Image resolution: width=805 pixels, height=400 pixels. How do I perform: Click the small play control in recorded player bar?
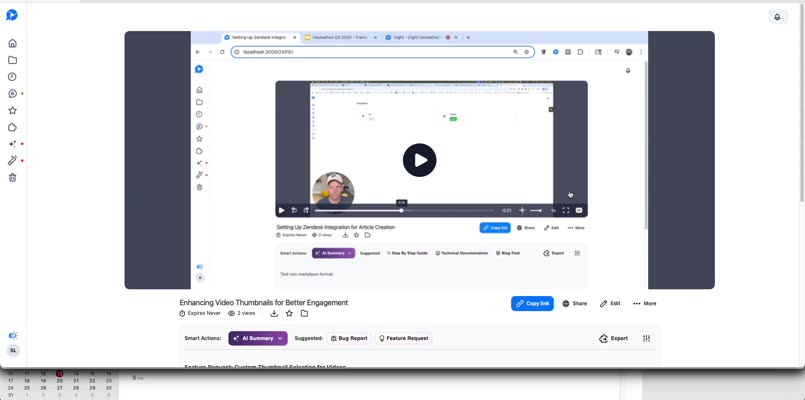[281, 211]
